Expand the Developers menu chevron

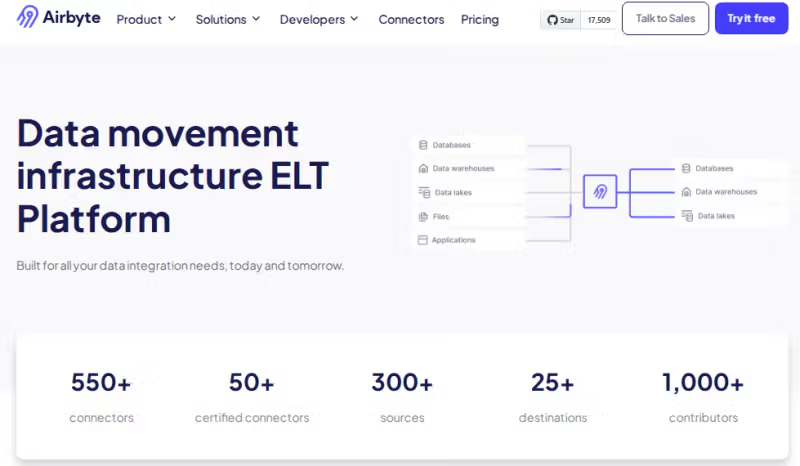[x=354, y=19]
